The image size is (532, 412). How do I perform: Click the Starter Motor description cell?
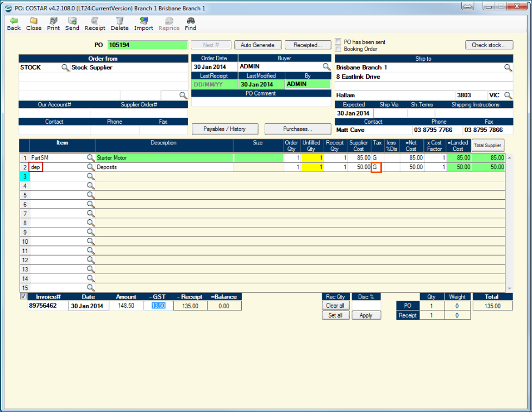pyautogui.click(x=164, y=158)
